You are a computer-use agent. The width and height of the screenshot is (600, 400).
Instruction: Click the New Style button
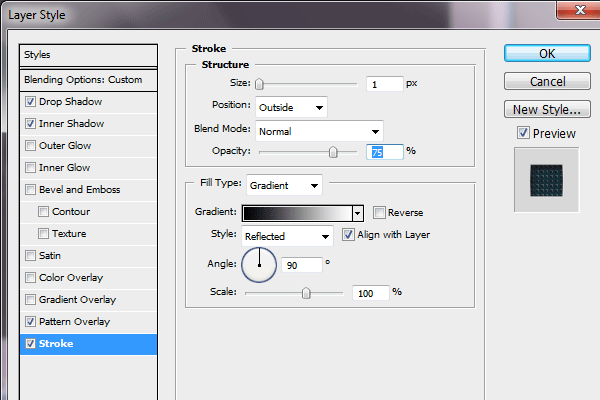click(x=546, y=109)
